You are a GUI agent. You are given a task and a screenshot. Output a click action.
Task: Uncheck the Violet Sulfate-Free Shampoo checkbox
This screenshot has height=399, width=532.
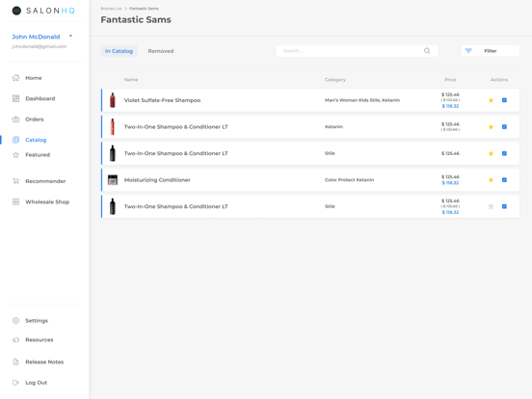point(504,100)
